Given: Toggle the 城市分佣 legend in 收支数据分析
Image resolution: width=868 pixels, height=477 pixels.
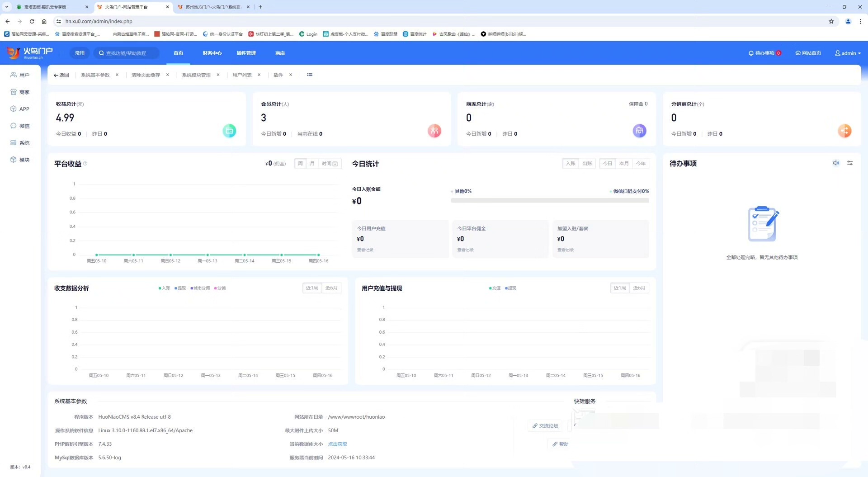Looking at the screenshot, I should 200,288.
